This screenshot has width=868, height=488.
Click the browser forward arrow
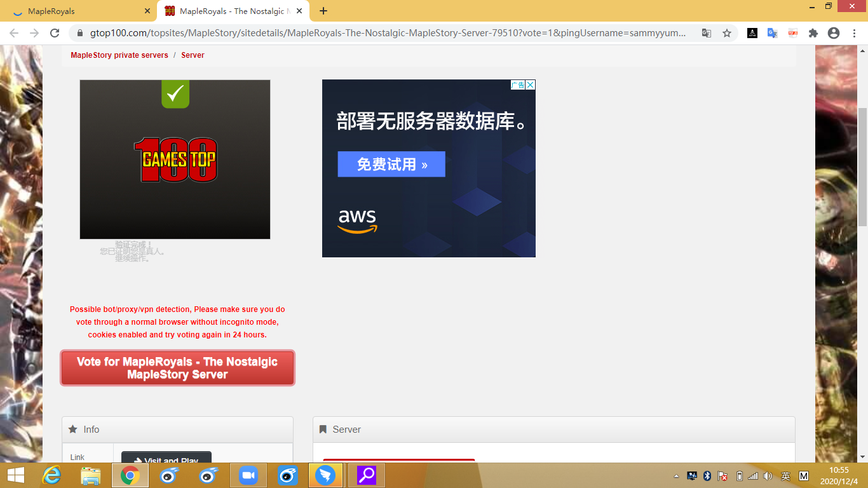(34, 33)
